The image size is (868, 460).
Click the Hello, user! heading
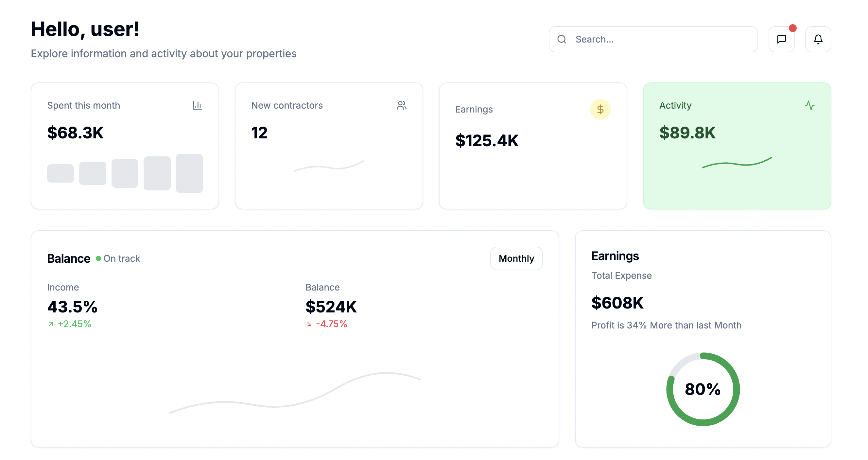85,29
